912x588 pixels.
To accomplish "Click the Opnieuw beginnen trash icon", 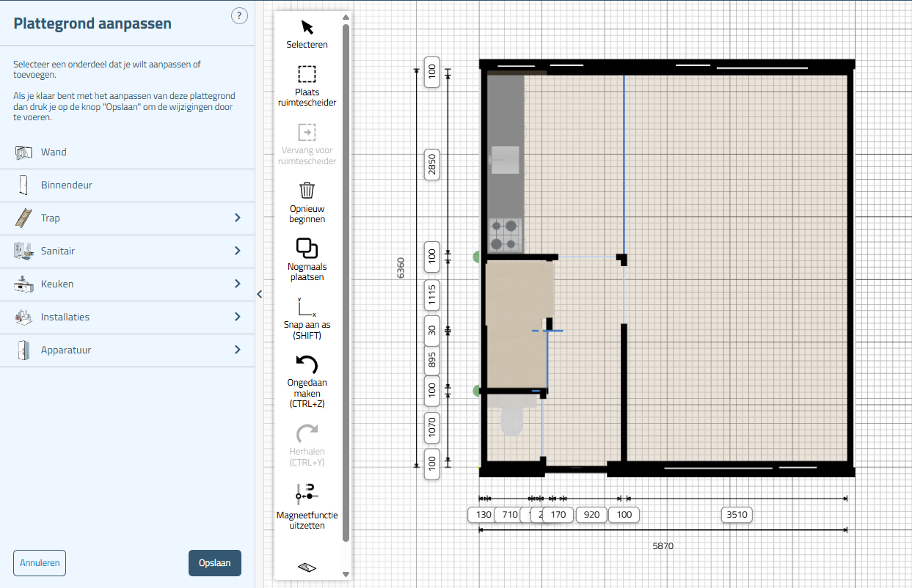I will pyautogui.click(x=307, y=191).
